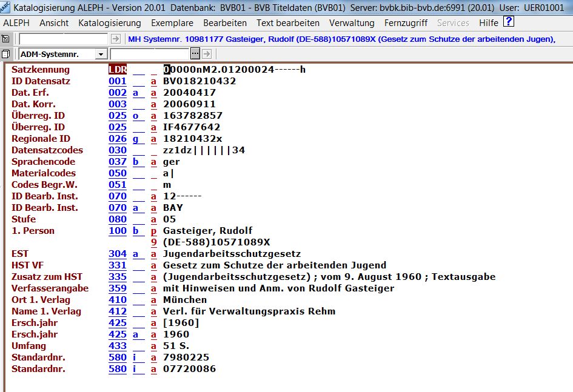
Task: Click field tag 433 for Umfang
Action: (118, 346)
